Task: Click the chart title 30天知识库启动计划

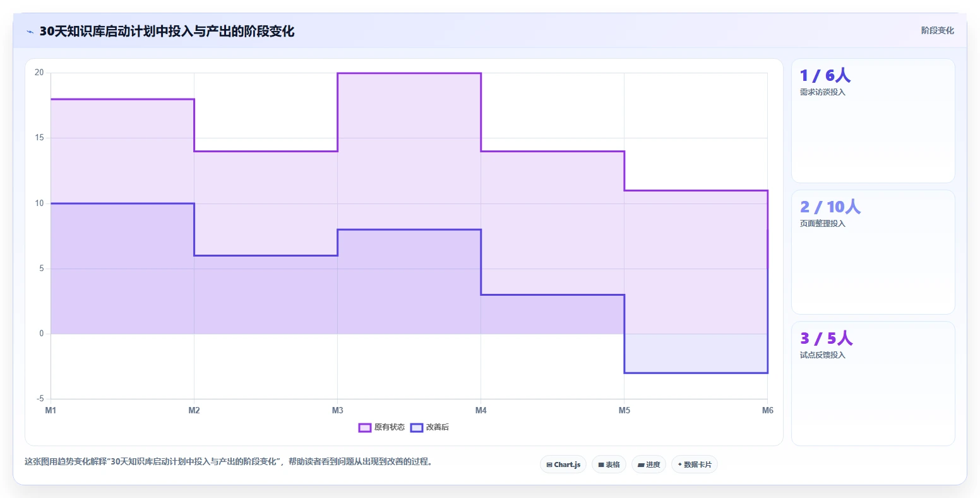Action: point(167,31)
